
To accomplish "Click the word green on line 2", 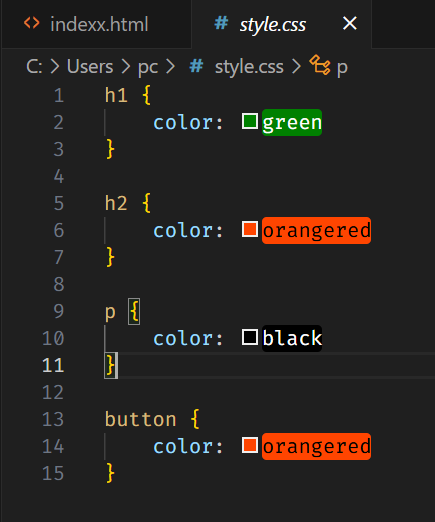I will (x=292, y=123).
